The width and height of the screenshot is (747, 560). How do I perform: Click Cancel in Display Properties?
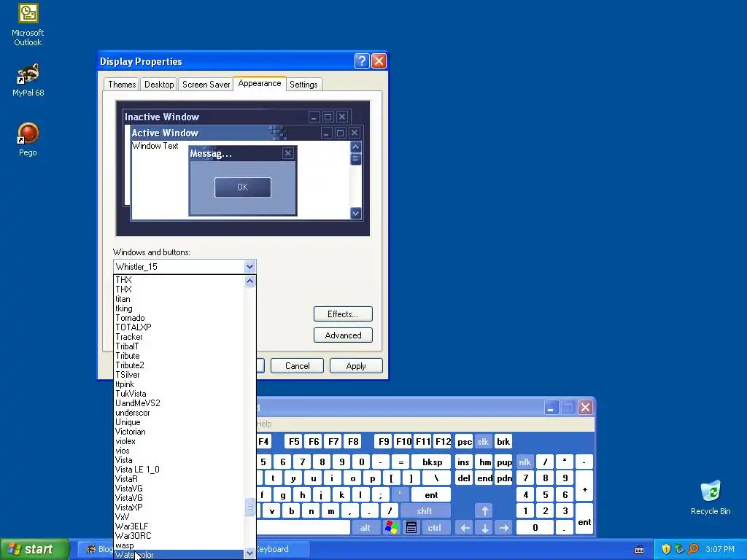tap(298, 366)
